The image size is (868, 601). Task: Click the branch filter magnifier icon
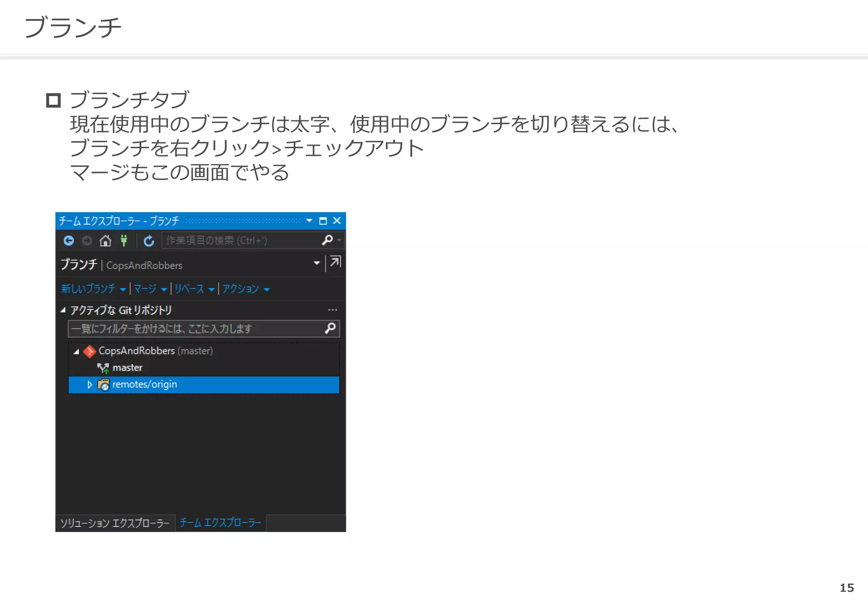[330, 328]
